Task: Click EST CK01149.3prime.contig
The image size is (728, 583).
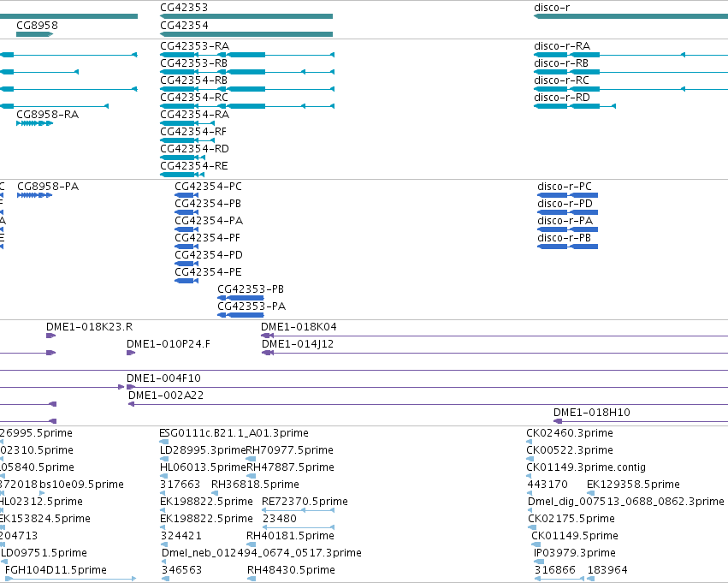Action: [x=529, y=476]
